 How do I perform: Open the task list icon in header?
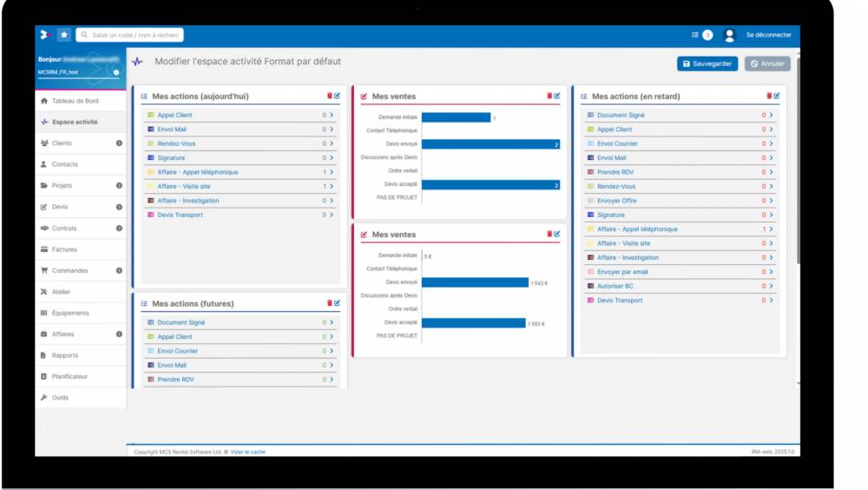695,35
